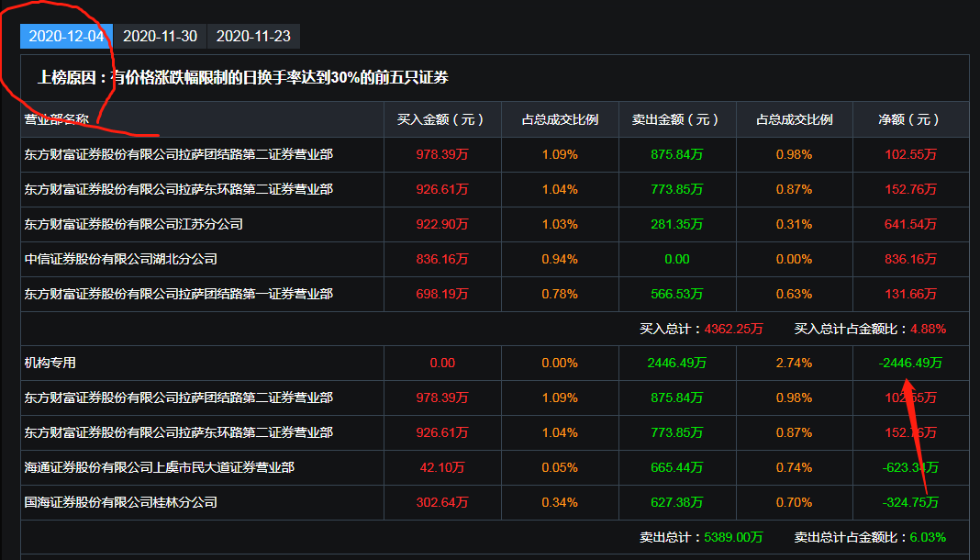This screenshot has width=980, height=560.
Task: Click the net amount -324.75万
Action: [910, 502]
